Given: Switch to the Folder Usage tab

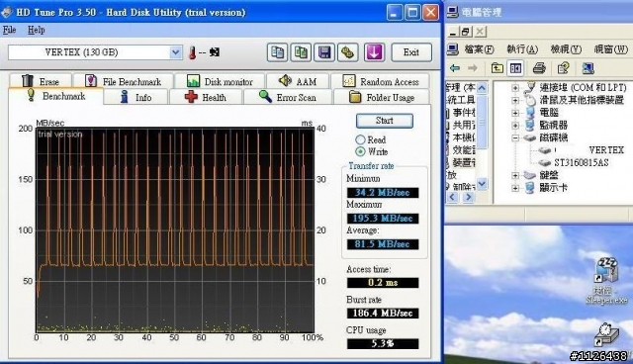Looking at the screenshot, I should [382, 97].
